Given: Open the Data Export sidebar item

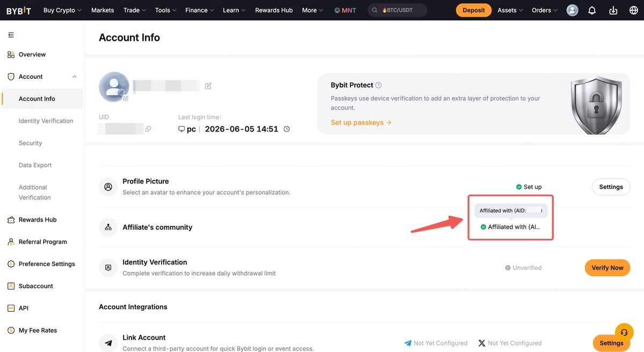Looking at the screenshot, I should coord(35,165).
